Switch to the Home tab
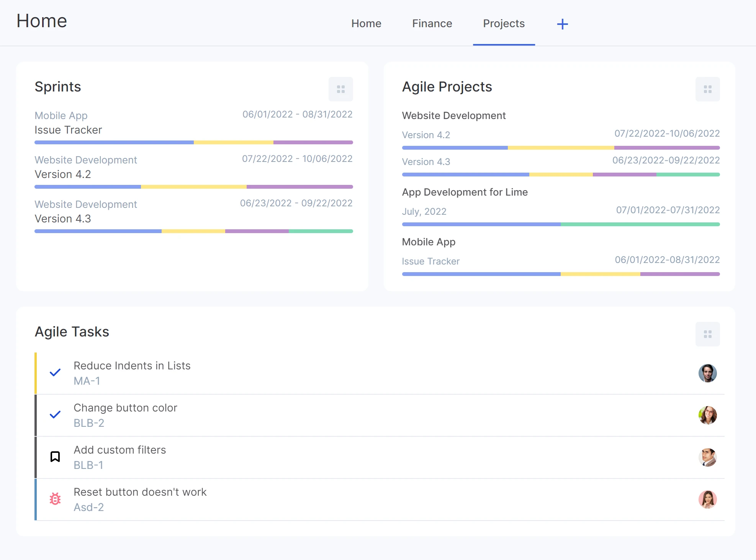This screenshot has width=756, height=560. pos(366,23)
